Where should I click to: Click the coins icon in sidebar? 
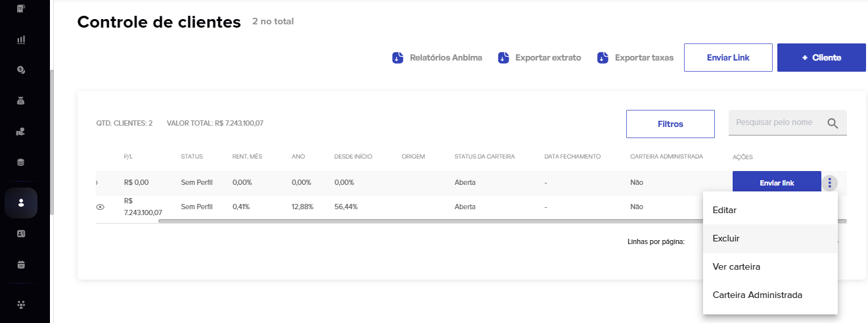(21, 70)
